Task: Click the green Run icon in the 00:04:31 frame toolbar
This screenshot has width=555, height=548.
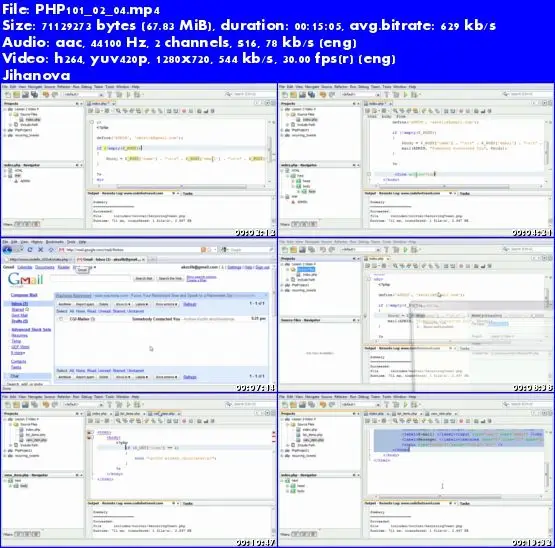Action: click(x=405, y=95)
